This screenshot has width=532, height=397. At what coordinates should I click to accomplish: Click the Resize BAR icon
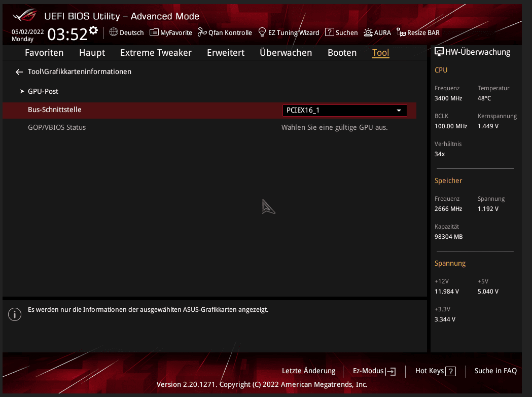click(x=401, y=32)
